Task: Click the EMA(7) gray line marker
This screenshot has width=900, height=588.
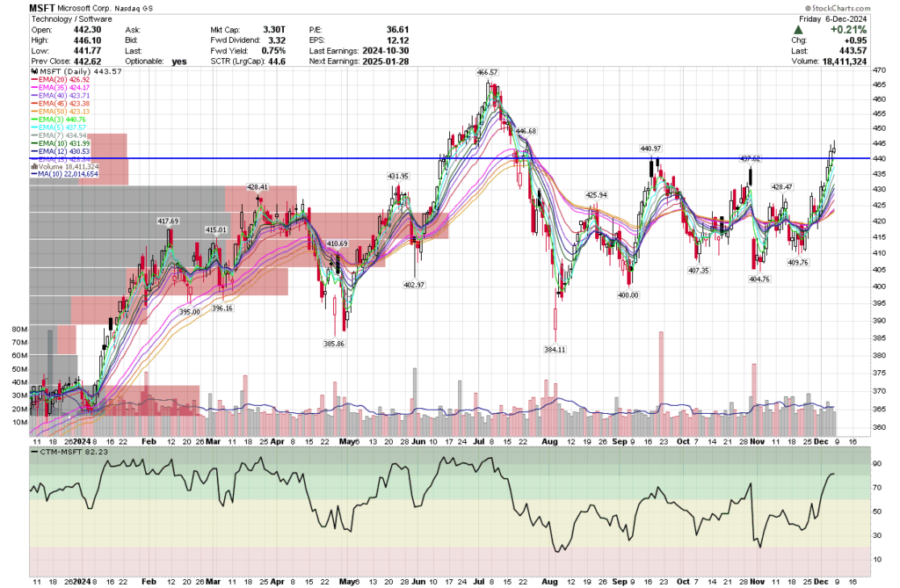Action: (x=34, y=134)
